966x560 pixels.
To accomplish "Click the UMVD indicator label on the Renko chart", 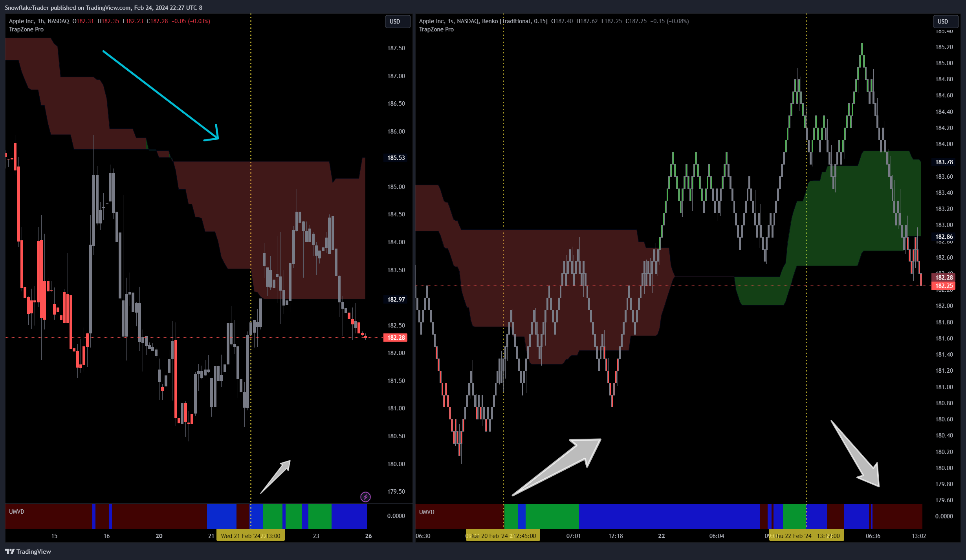I will click(427, 512).
